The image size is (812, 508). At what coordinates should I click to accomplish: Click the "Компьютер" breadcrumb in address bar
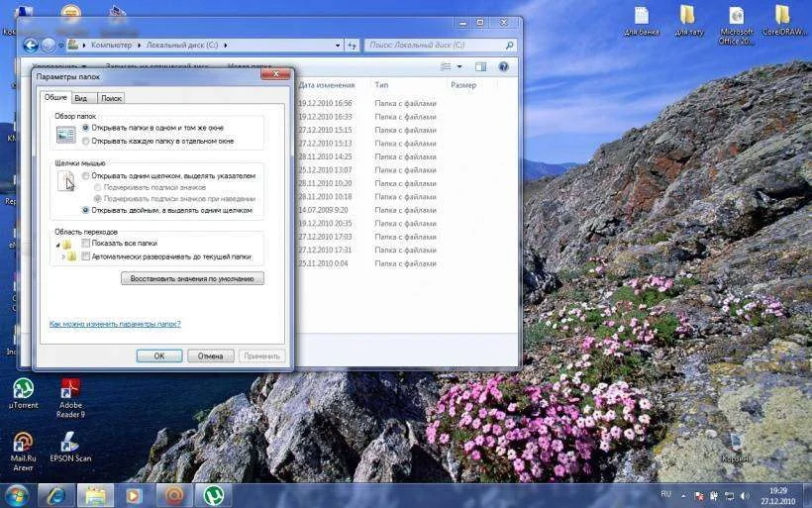coord(111,45)
